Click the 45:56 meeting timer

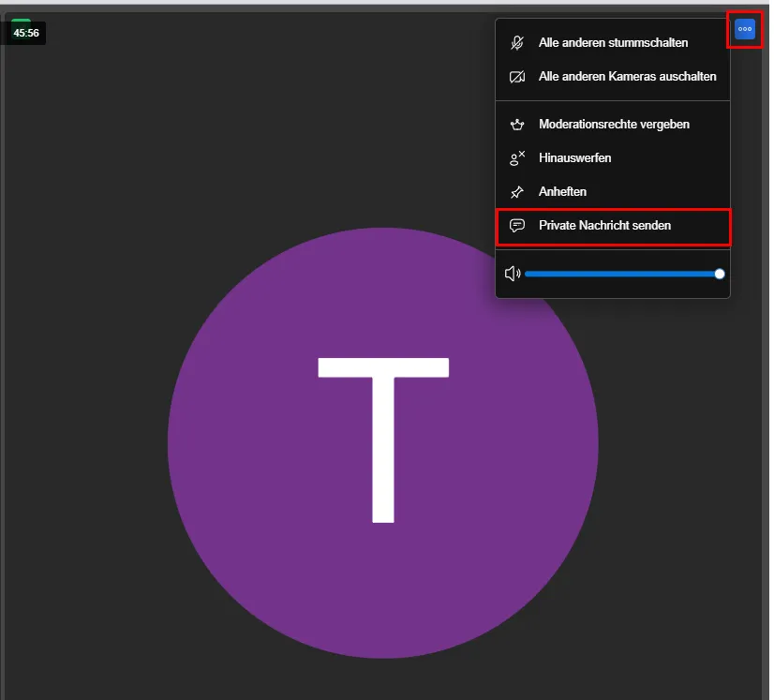tap(26, 33)
